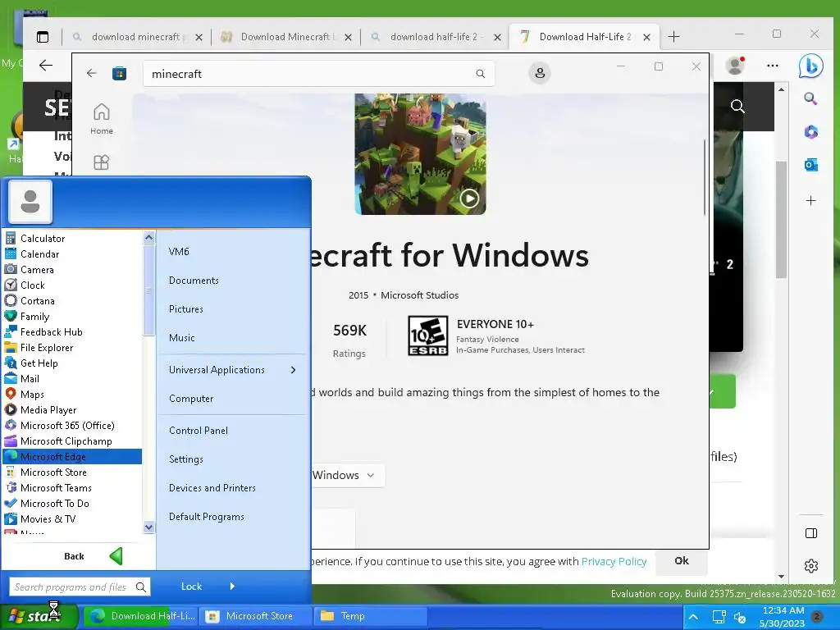This screenshot has height=630, width=840.
Task: Switch to 'download minecraft' tab
Action: (x=137, y=37)
